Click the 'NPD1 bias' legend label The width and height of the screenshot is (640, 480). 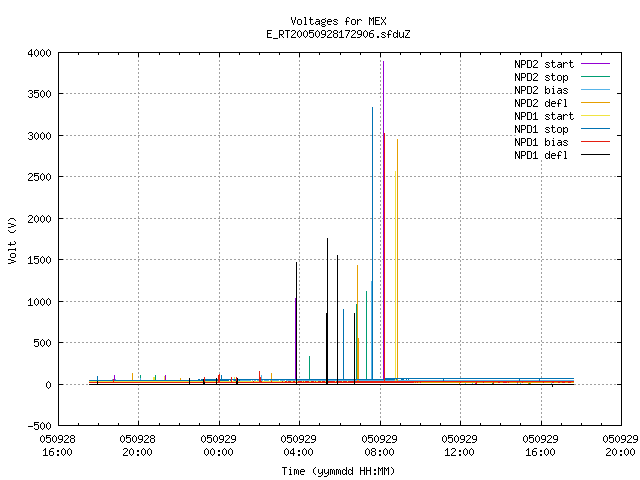(541, 142)
